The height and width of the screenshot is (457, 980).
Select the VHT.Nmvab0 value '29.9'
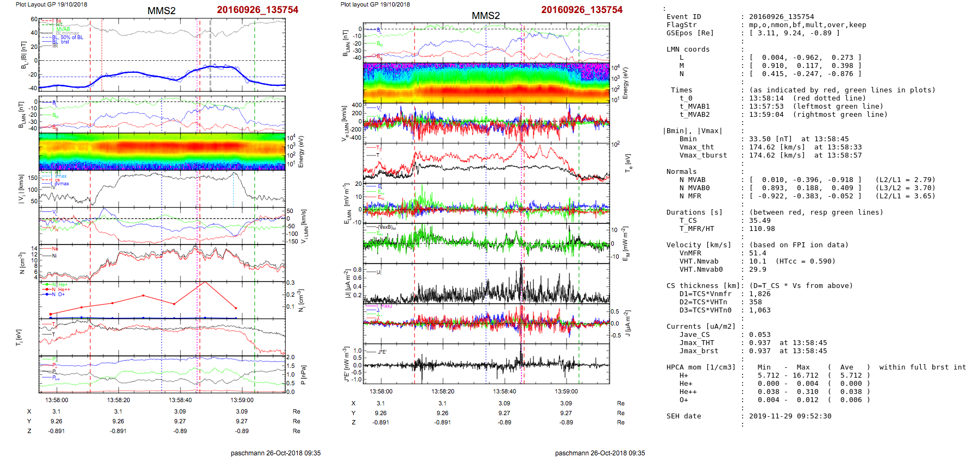[x=758, y=270]
